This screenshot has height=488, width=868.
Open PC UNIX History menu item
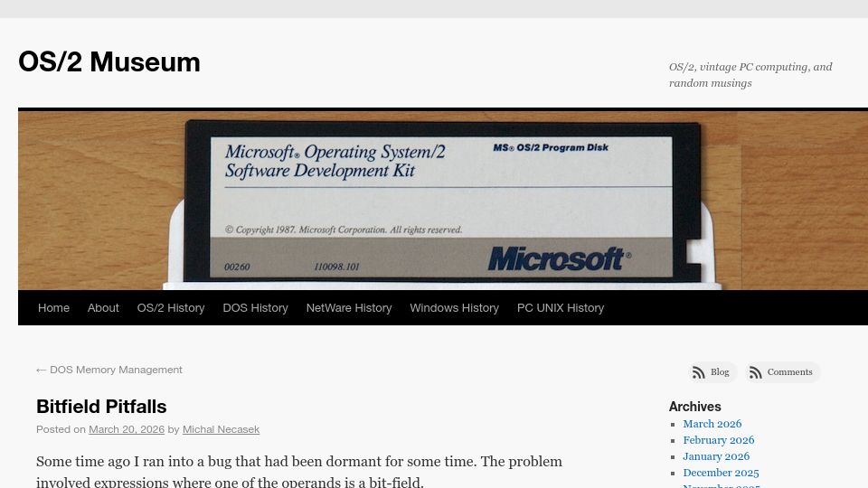coord(561,307)
